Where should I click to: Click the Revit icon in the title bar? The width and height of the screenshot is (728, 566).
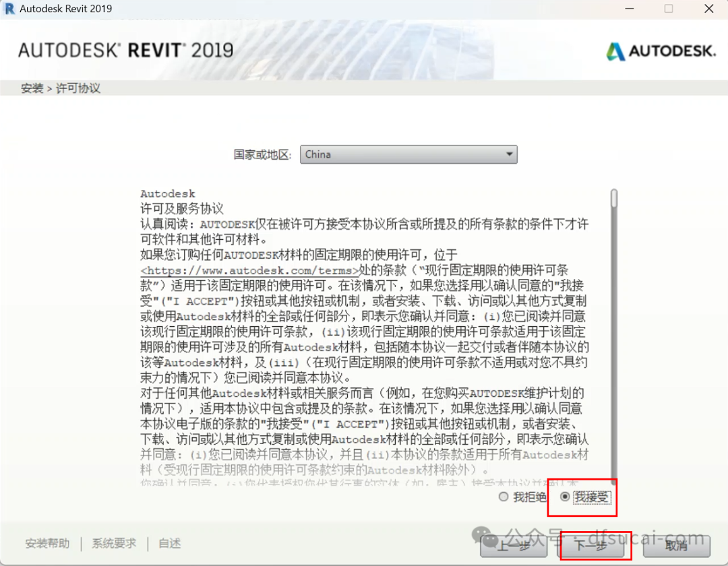coord(9,8)
